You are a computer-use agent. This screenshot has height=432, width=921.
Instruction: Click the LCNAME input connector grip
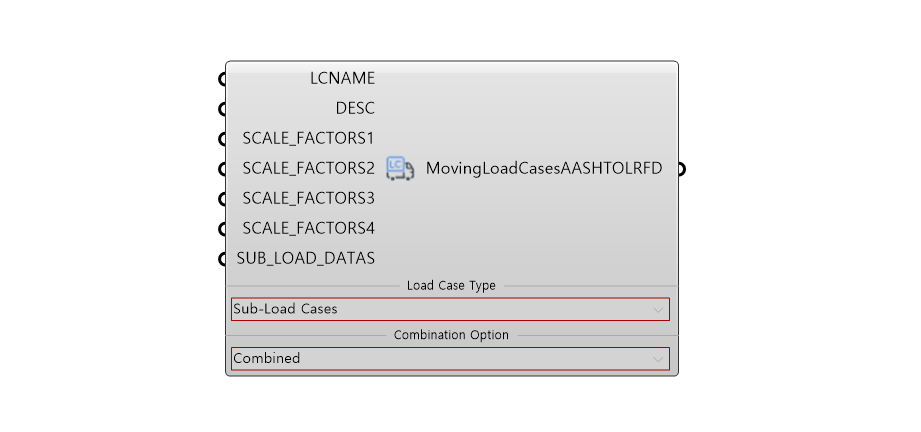point(223,79)
